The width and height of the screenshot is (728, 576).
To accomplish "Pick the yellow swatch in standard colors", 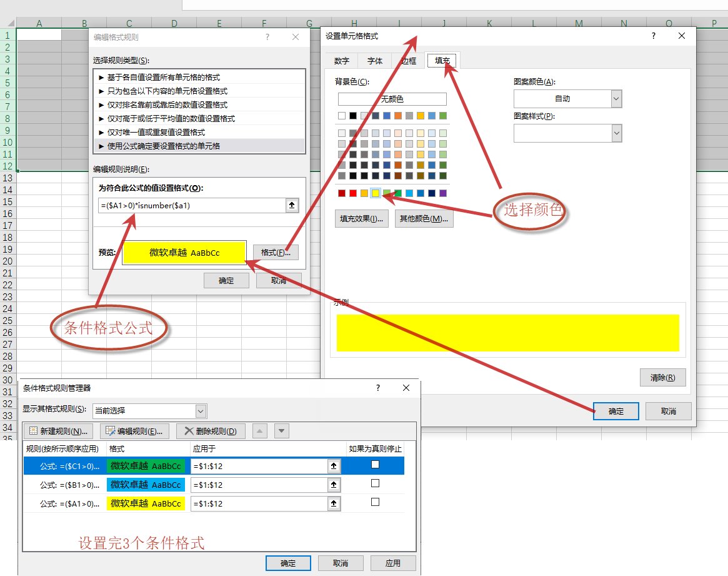I will [376, 193].
